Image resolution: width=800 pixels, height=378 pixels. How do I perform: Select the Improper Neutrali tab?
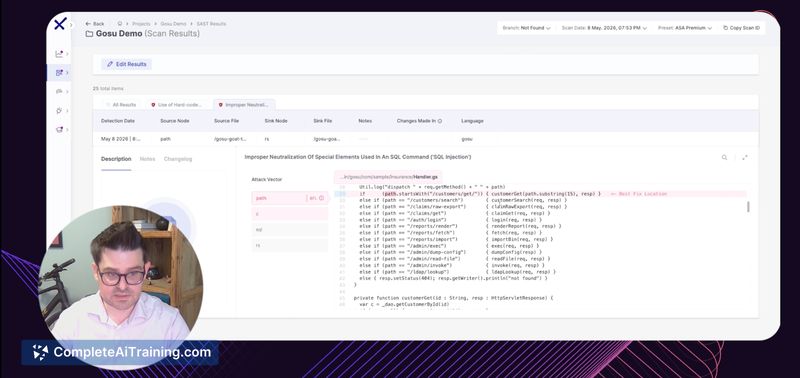244,105
